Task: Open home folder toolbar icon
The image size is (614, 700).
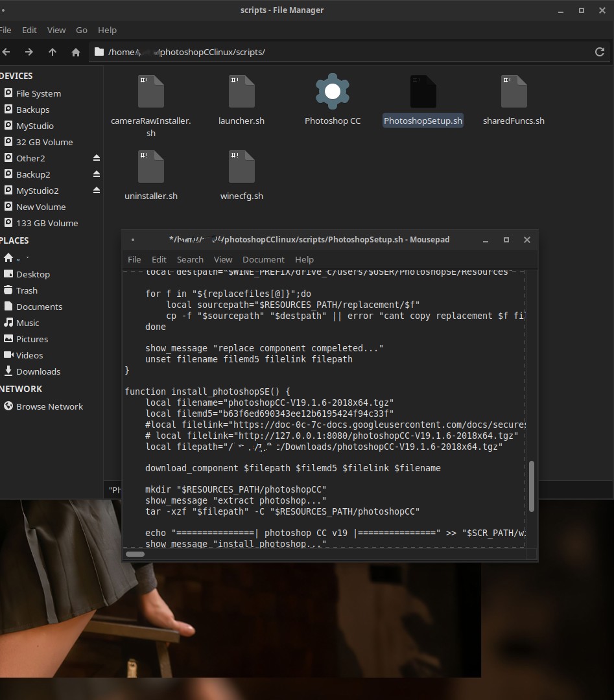Action: point(76,52)
